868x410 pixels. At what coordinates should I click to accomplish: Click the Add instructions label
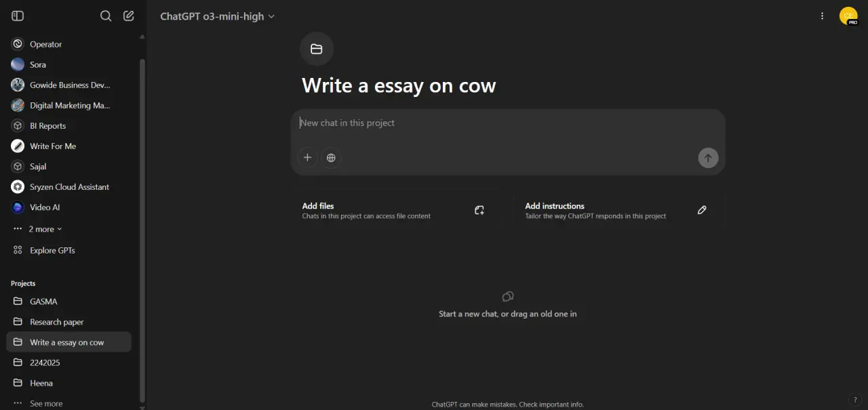pyautogui.click(x=555, y=206)
